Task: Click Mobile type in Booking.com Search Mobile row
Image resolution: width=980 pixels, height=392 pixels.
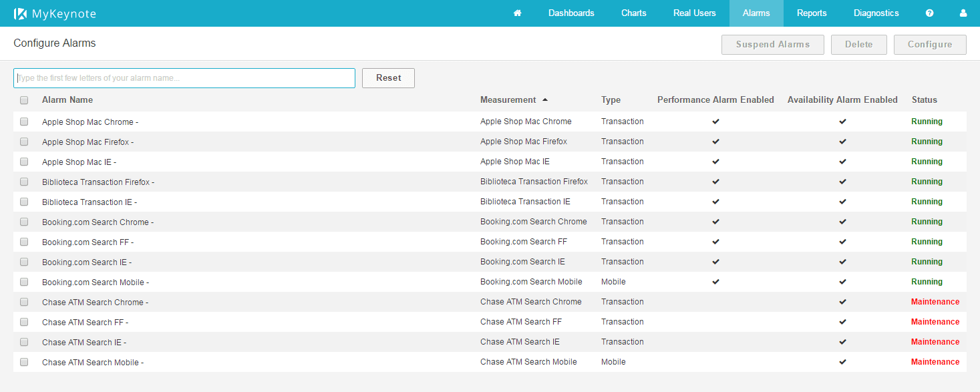Action: click(x=613, y=282)
